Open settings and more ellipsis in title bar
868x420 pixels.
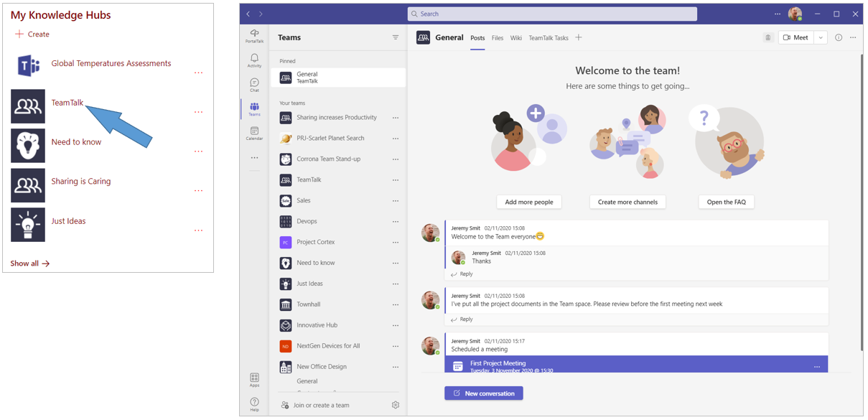(778, 14)
